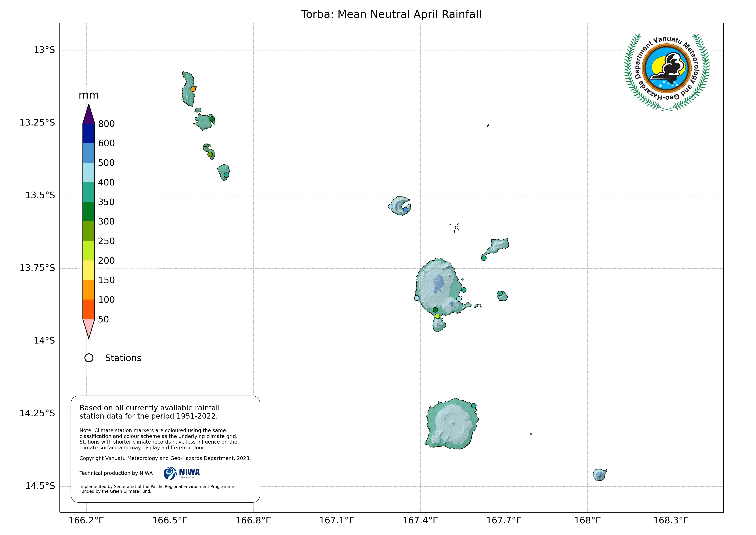Click the light blue 400-500 mm swatch

pyautogui.click(x=89, y=172)
